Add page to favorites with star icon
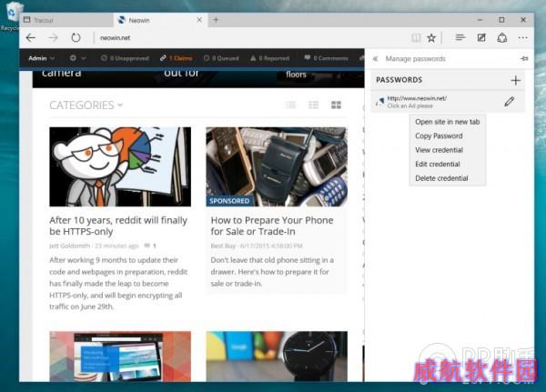Screen dimensions: 546x392 coord(431,38)
